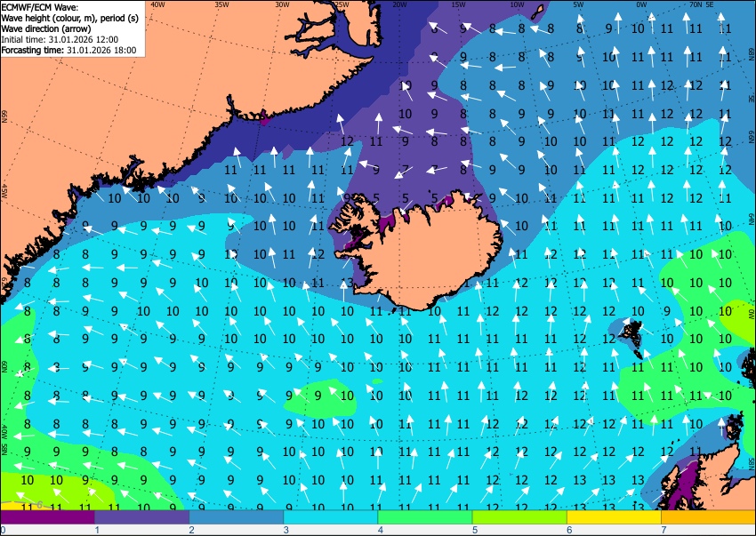
Task: Click the "68N" latitude label
Action: pyautogui.click(x=752, y=52)
